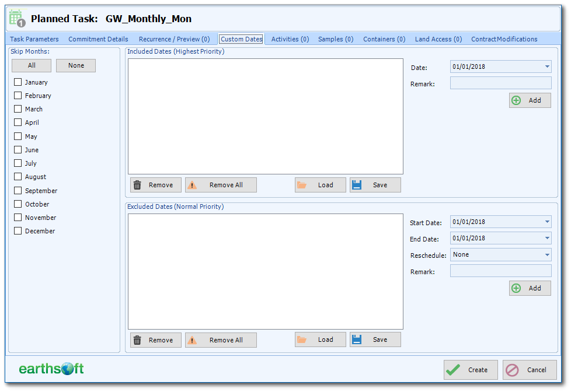Click the Cancel prohibition icon
The width and height of the screenshot is (571, 392).
tap(512, 370)
